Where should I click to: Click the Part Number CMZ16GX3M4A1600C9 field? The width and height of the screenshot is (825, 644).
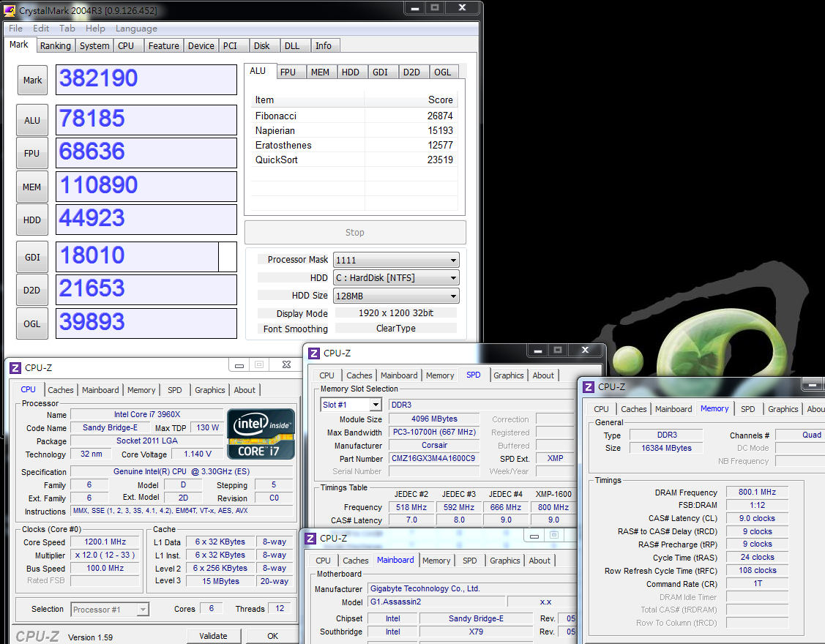click(433, 458)
